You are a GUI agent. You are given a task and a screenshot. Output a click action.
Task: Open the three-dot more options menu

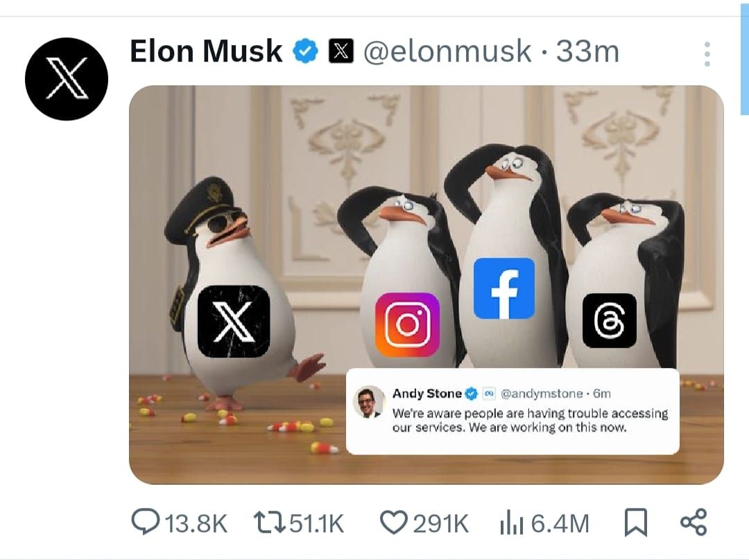[707, 54]
